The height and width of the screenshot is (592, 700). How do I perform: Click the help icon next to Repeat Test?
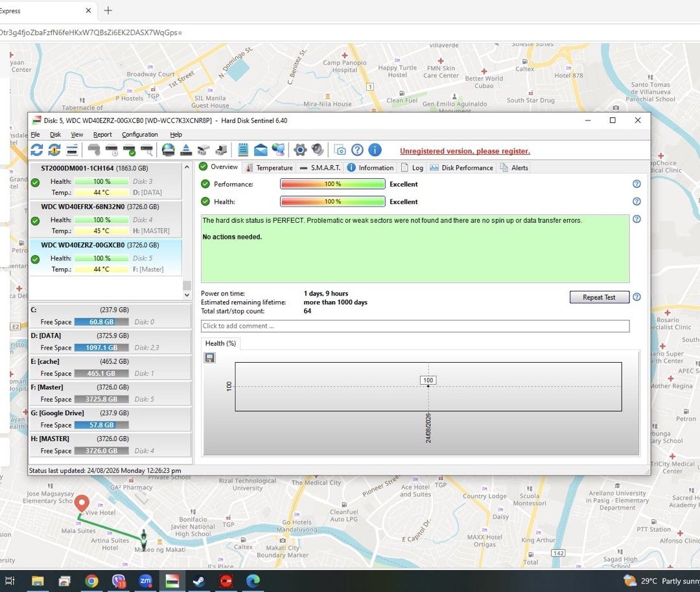coord(636,297)
